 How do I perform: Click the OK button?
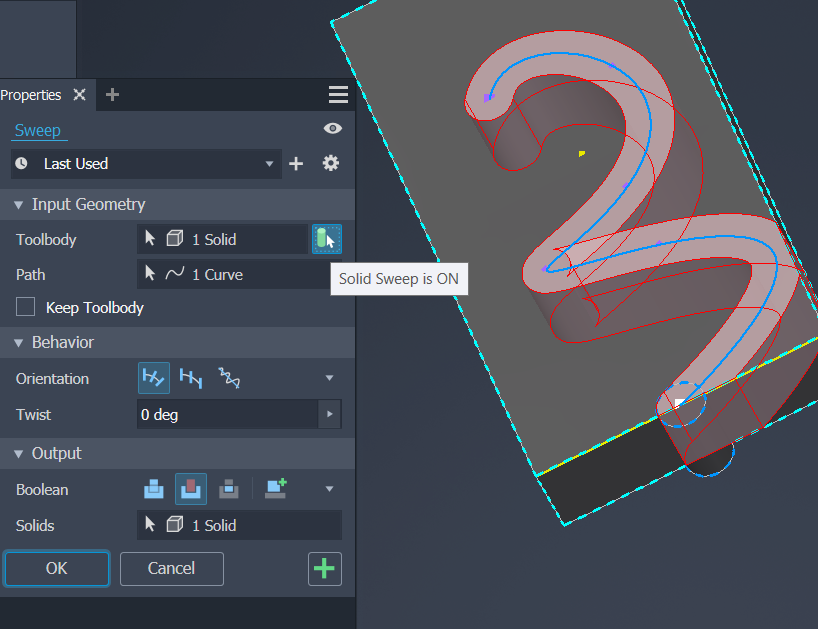click(x=56, y=568)
